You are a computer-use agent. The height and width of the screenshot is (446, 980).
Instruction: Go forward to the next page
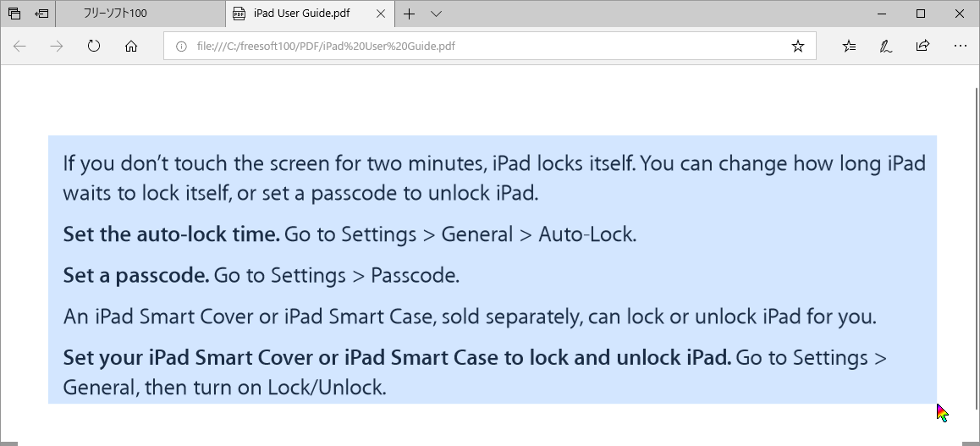[57, 46]
